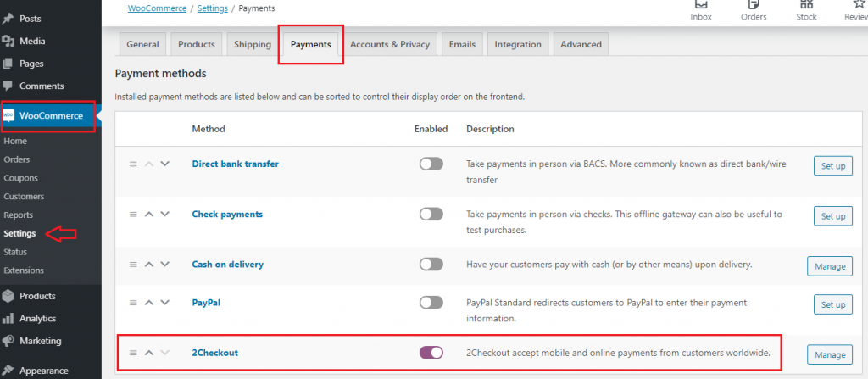The image size is (868, 379).
Task: Move Cash on delivery down with arrow
Action: tap(164, 265)
